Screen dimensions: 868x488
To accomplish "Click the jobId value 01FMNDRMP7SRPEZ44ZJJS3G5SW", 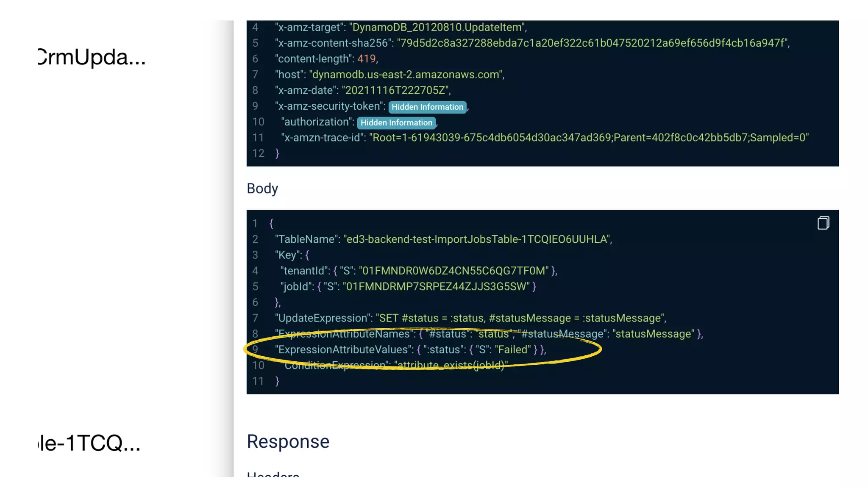I will tap(436, 287).
